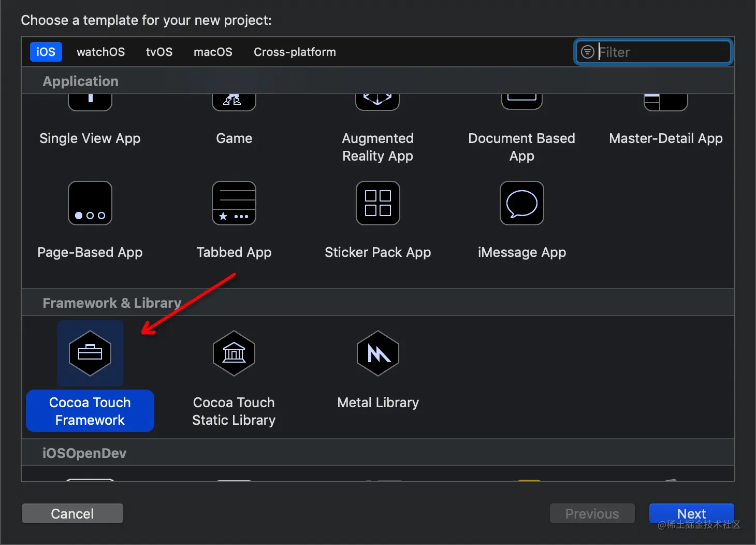756x545 pixels.
Task: Click the Game label
Action: (x=234, y=138)
